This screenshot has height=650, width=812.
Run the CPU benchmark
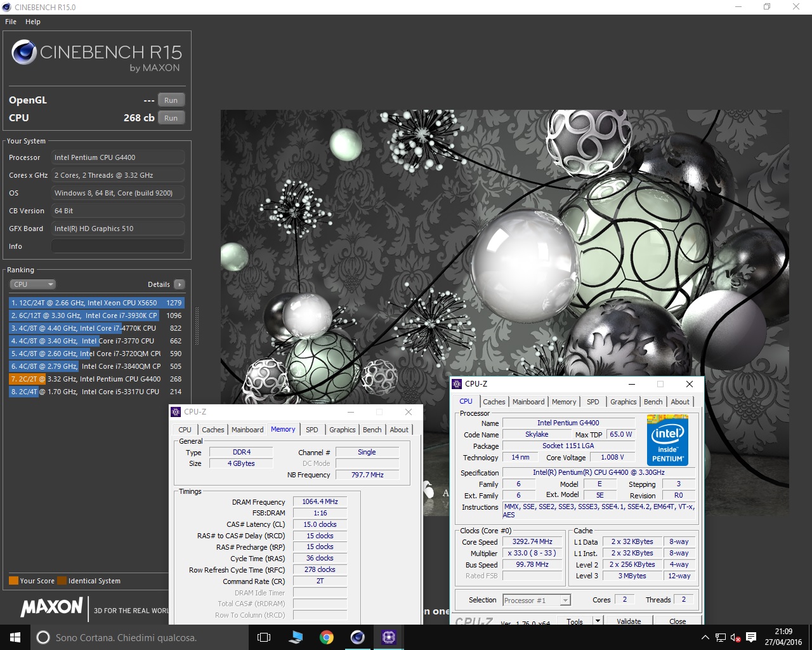pos(171,118)
